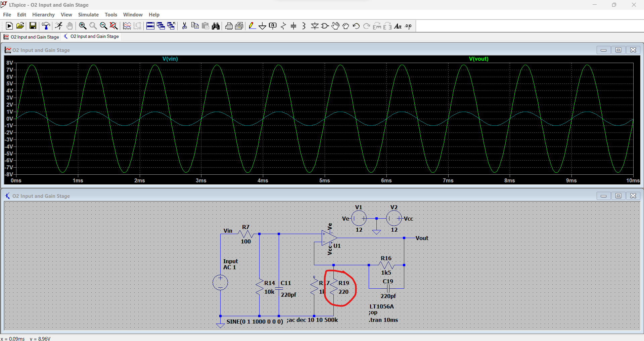This screenshot has height=341, width=644.
Task: Open the Tools menu
Action: [x=111, y=14]
